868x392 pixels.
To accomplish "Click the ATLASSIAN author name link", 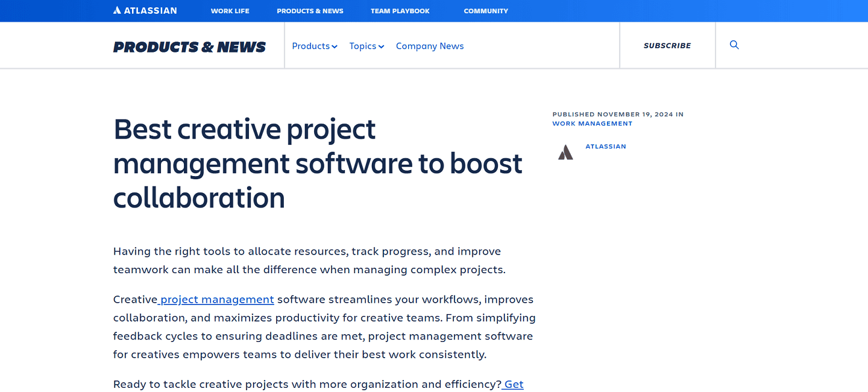I will 605,146.
